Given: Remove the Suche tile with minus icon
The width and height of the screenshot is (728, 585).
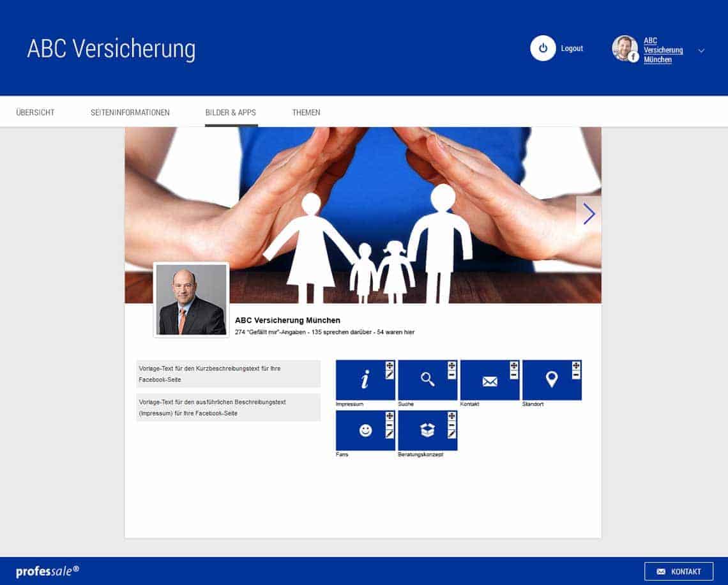Looking at the screenshot, I should (x=451, y=374).
